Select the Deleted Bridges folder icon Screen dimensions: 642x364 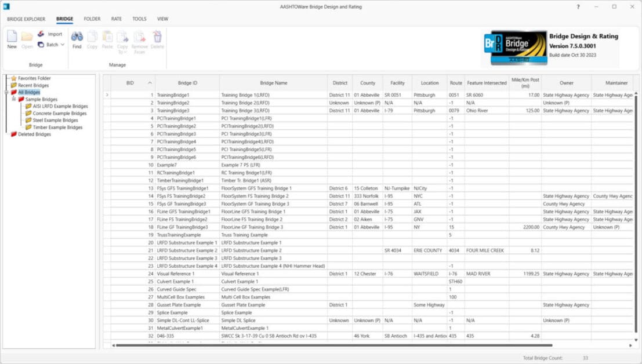pyautogui.click(x=13, y=134)
